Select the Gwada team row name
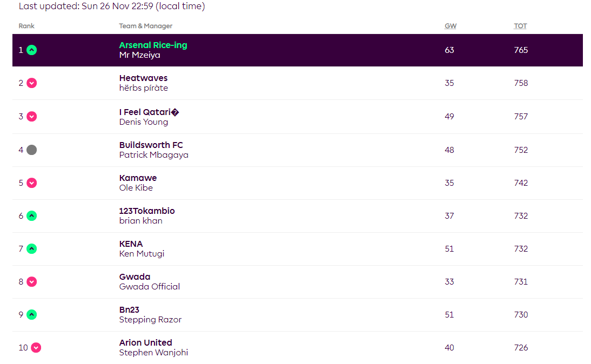 (x=135, y=277)
